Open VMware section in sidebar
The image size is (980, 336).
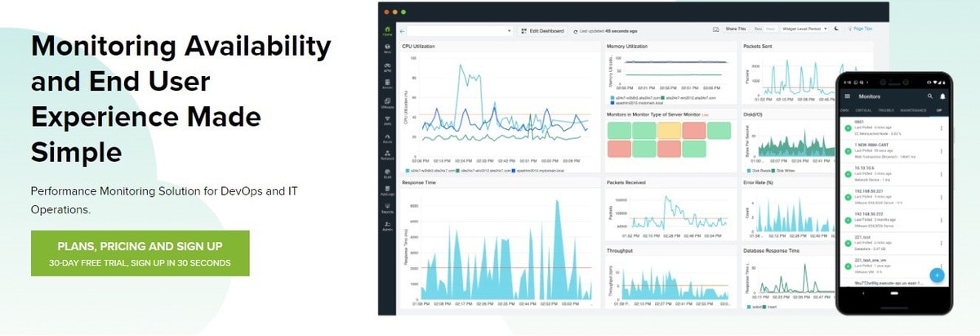[x=387, y=104]
